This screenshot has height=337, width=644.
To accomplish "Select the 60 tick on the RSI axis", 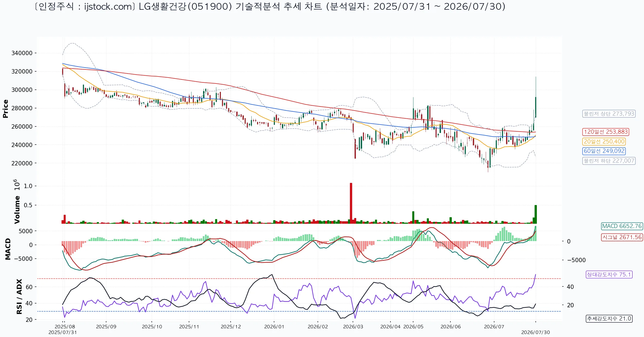I will (29, 287).
